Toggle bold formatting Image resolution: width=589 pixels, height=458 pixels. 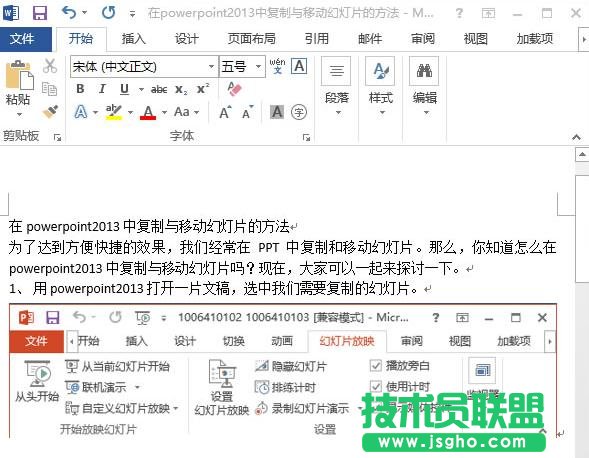[x=80, y=89]
